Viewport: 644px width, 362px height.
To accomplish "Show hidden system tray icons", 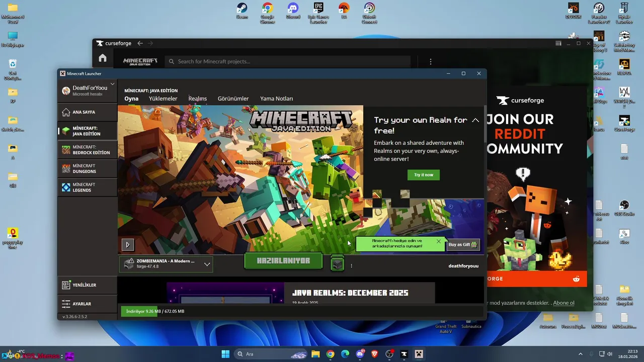I will click(x=580, y=354).
